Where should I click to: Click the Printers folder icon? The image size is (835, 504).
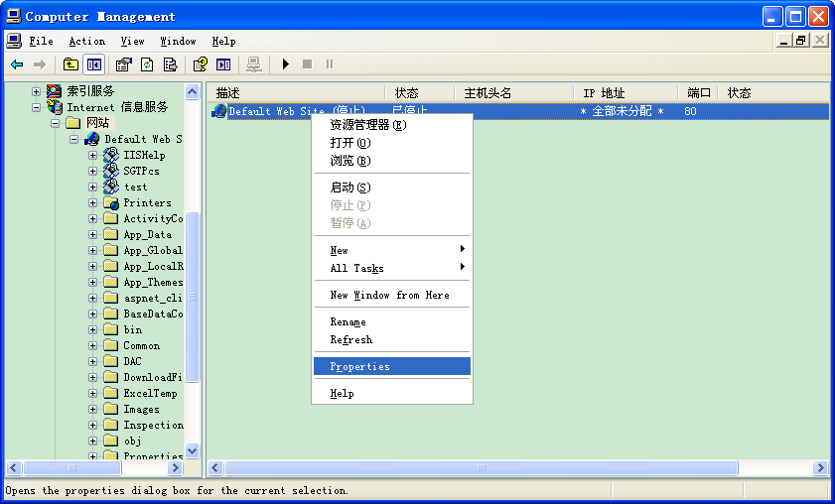pyautogui.click(x=111, y=202)
